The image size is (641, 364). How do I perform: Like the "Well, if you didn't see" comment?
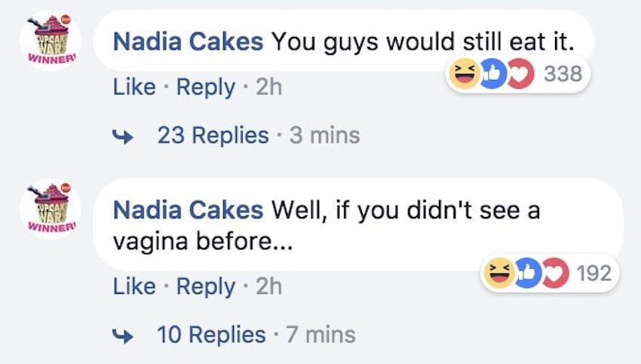[x=134, y=286]
